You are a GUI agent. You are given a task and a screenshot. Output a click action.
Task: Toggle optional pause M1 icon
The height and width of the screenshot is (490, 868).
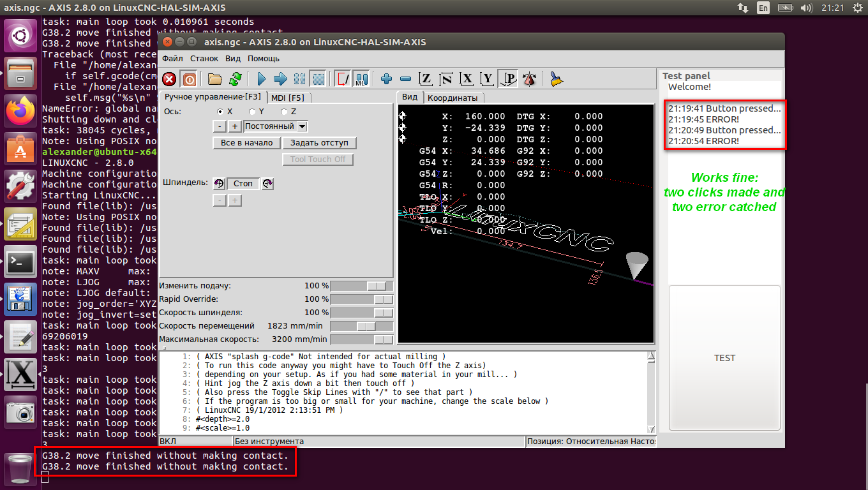(362, 79)
